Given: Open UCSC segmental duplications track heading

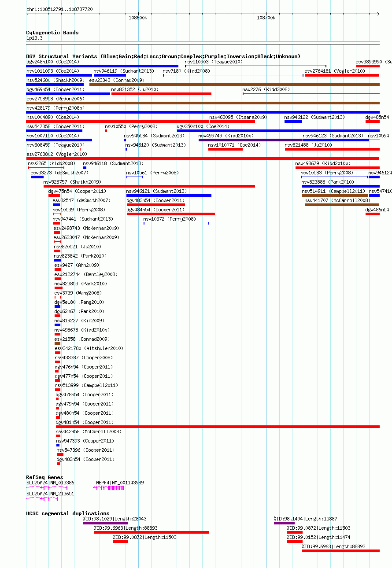Looking at the screenshot, I should click(x=68, y=513).
